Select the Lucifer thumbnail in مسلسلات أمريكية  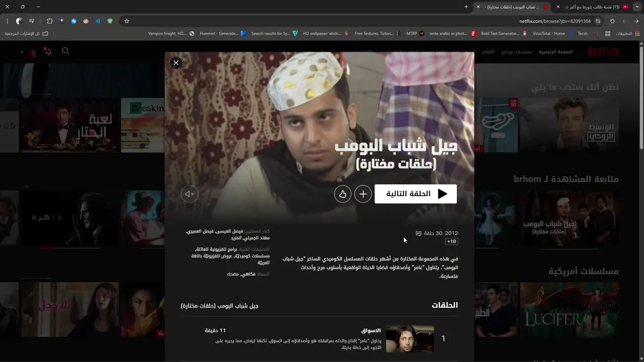click(570, 310)
